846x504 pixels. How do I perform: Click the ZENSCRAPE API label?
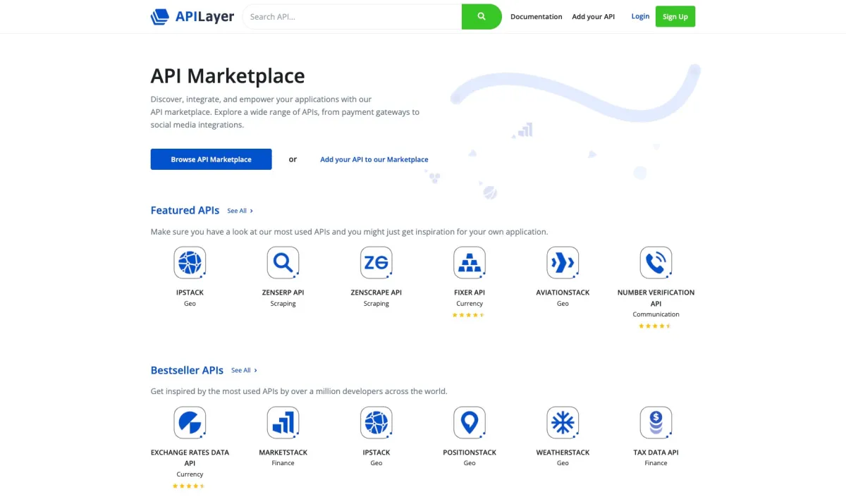pyautogui.click(x=376, y=293)
